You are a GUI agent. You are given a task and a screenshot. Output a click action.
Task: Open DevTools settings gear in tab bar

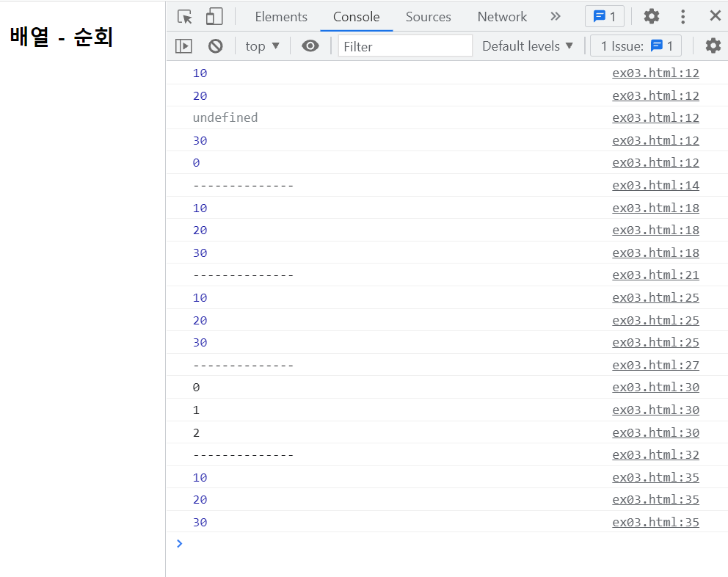(652, 17)
